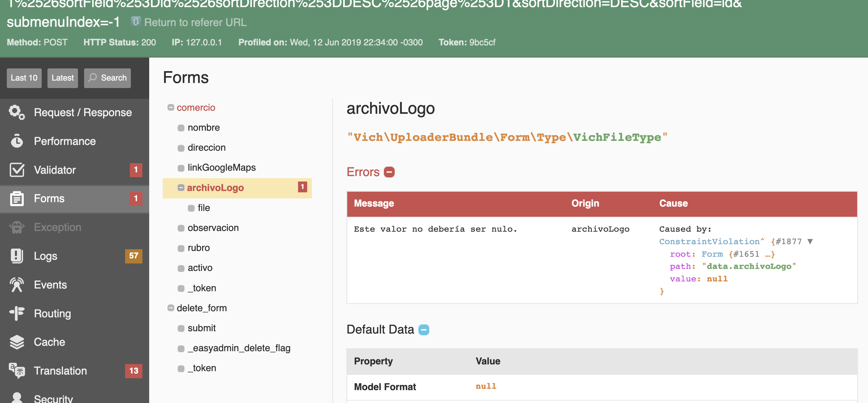Screen dimensions: 868x403
Task: Click the Routing signpost icon
Action: [17, 313]
